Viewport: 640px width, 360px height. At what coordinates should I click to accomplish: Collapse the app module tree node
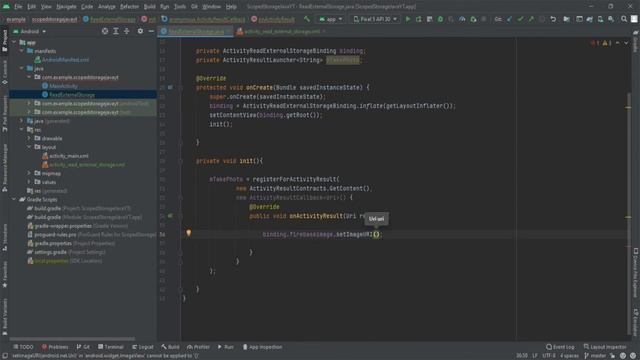tap(14, 42)
